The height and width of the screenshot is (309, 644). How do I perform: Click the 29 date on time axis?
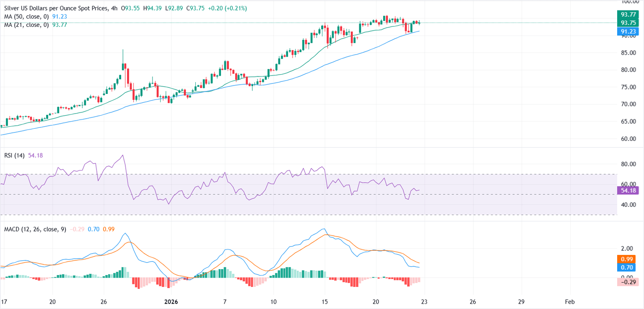(x=521, y=302)
